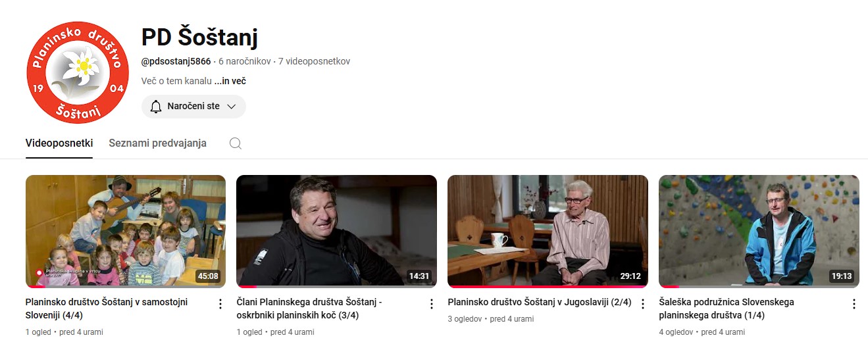
Task: Click the channel search magnifier icon
Action: tap(235, 143)
